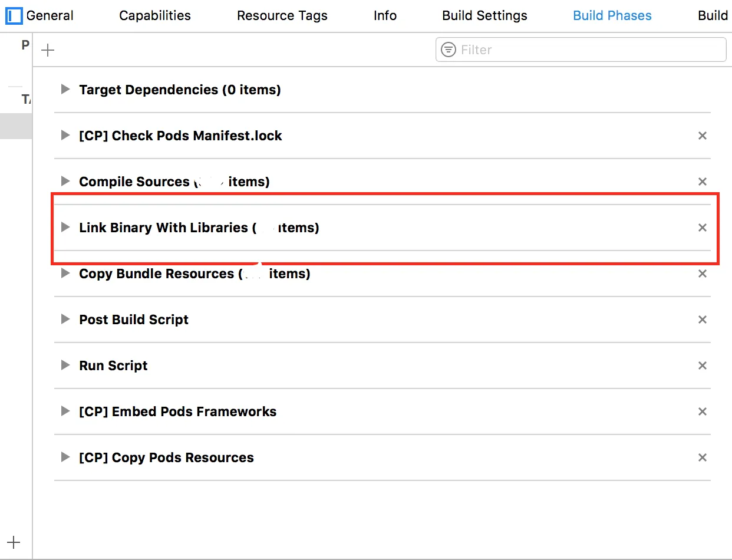This screenshot has height=560, width=732.
Task: Delete the Run Script phase
Action: tap(702, 365)
